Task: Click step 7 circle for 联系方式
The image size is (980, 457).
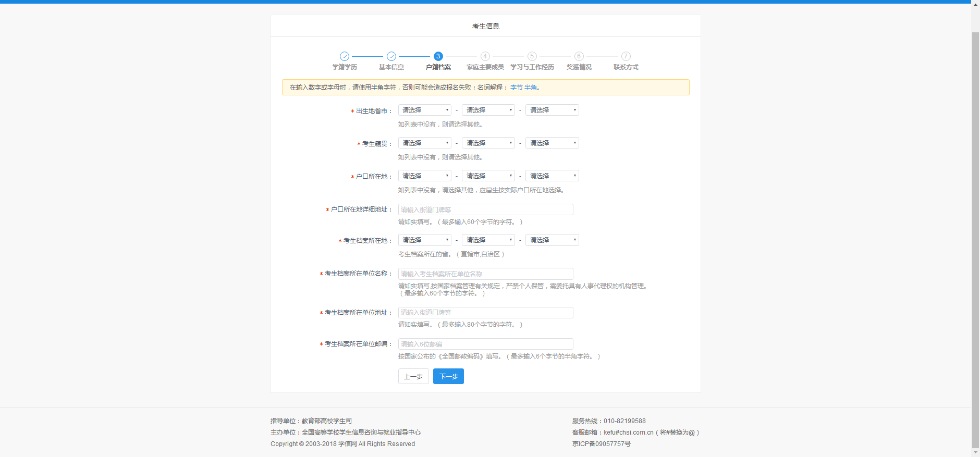Action: click(x=626, y=56)
